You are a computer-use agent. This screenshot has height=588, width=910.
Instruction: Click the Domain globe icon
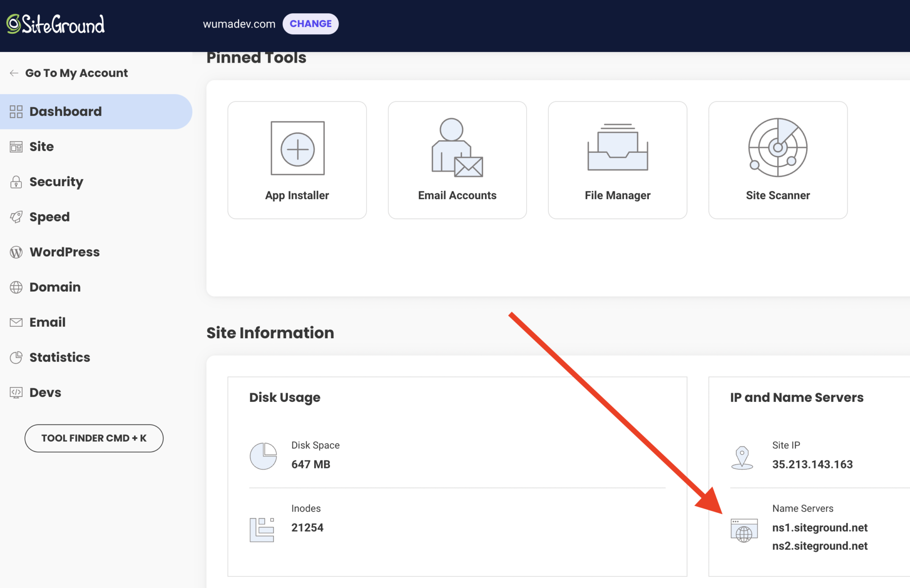16,287
